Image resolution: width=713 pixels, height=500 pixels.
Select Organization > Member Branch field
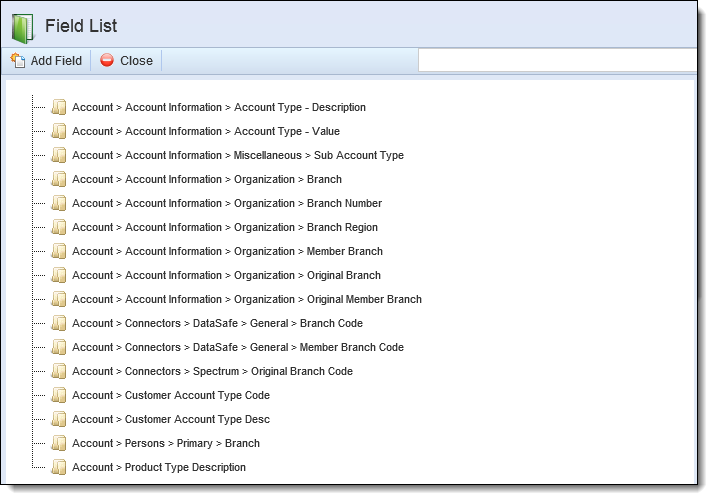point(227,251)
